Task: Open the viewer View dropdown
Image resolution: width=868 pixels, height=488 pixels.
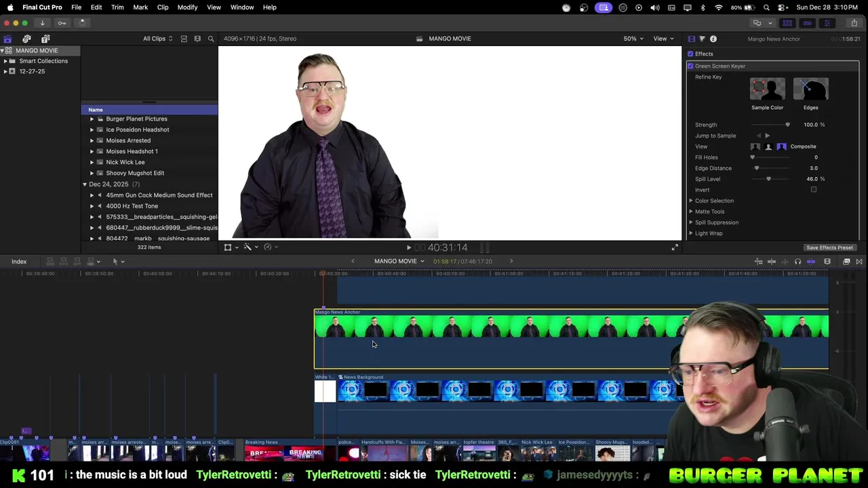Action: pyautogui.click(x=663, y=39)
